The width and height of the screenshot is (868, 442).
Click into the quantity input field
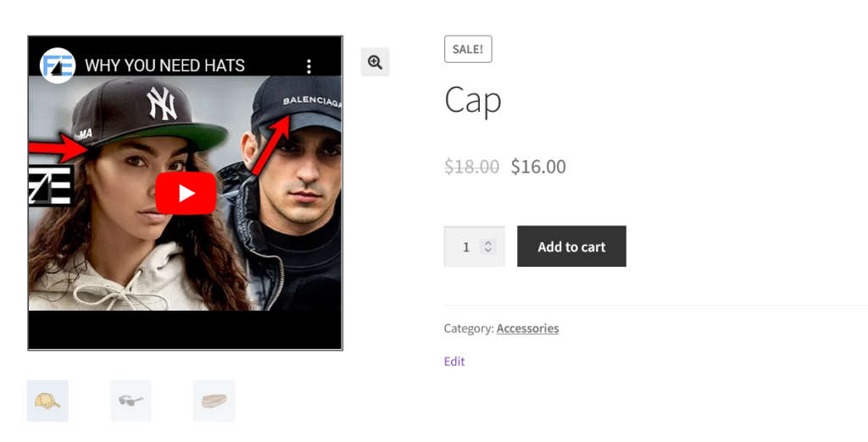click(x=465, y=247)
